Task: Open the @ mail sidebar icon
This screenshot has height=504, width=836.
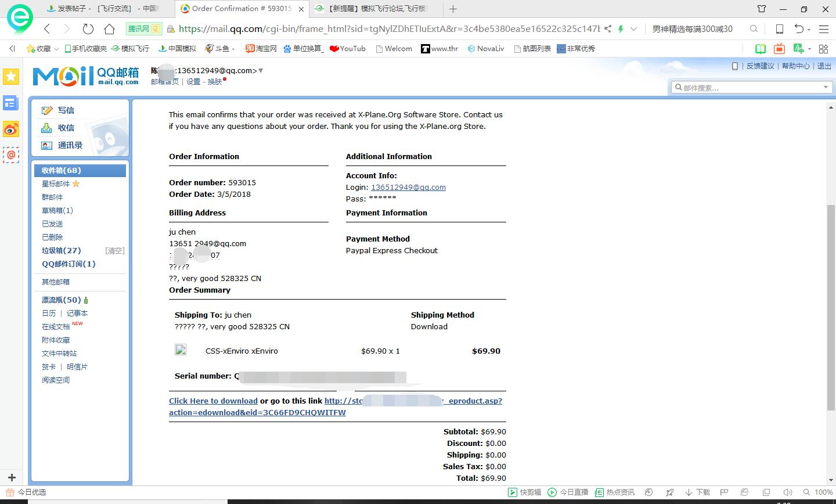Action: click(x=11, y=155)
